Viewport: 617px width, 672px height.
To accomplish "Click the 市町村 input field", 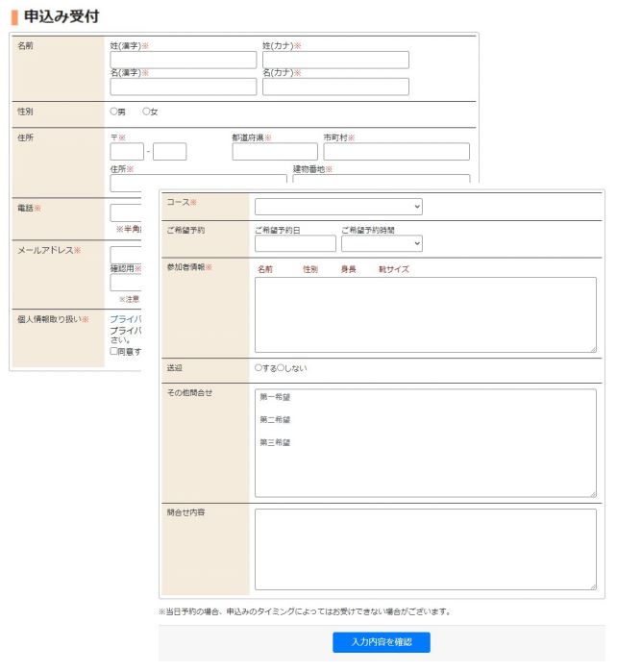I will (396, 152).
